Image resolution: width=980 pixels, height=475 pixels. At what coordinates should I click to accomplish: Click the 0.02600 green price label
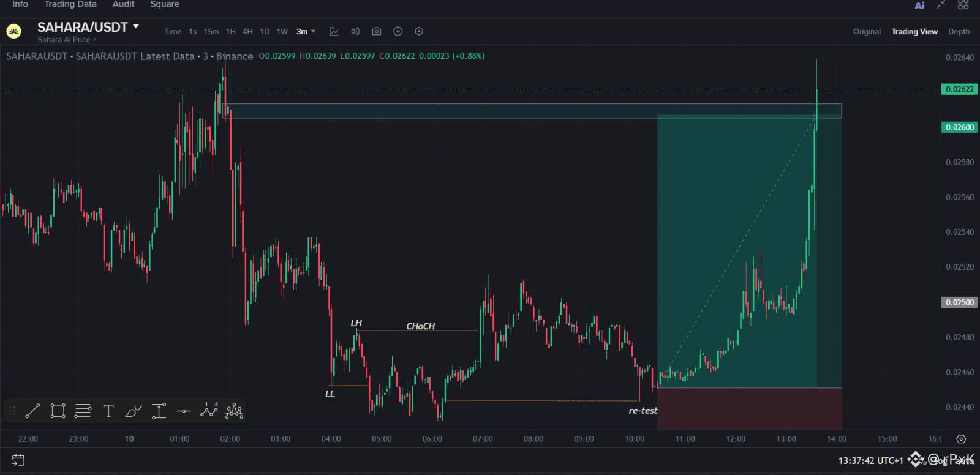(x=959, y=127)
